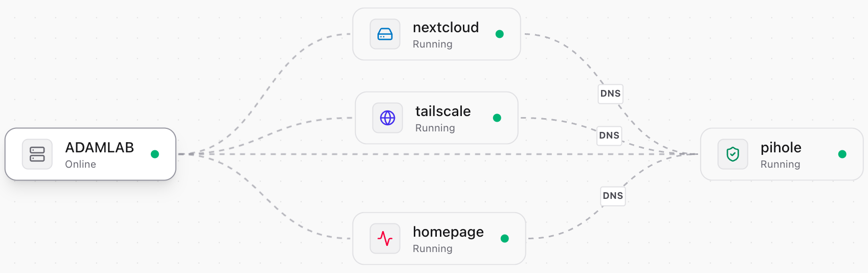Click the green status dot on nextcloud
The height and width of the screenshot is (273, 868).
point(500,34)
